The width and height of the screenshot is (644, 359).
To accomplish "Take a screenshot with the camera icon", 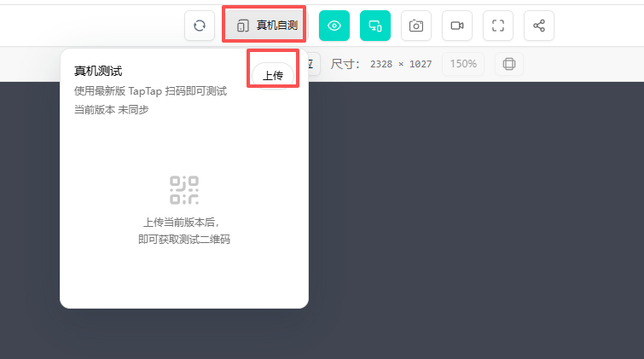I will click(416, 26).
